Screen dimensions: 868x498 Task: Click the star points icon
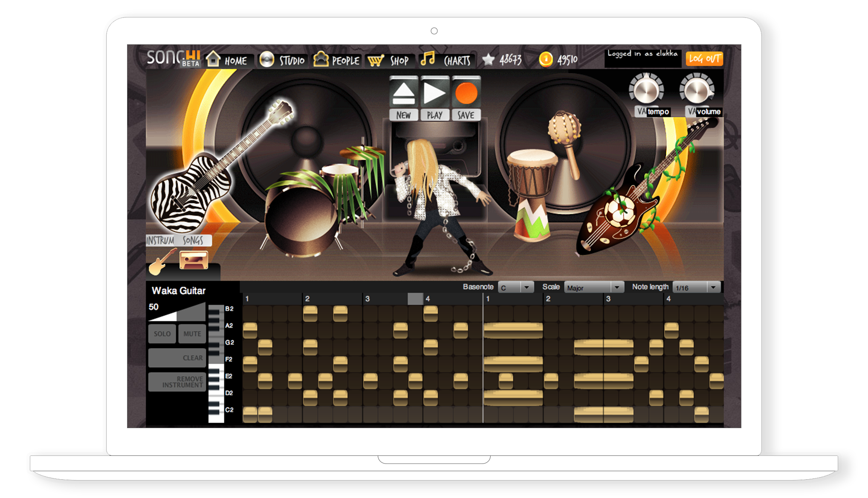click(488, 59)
